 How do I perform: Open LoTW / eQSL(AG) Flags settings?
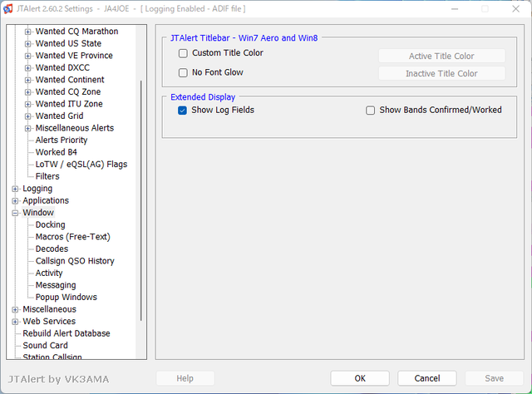click(81, 165)
